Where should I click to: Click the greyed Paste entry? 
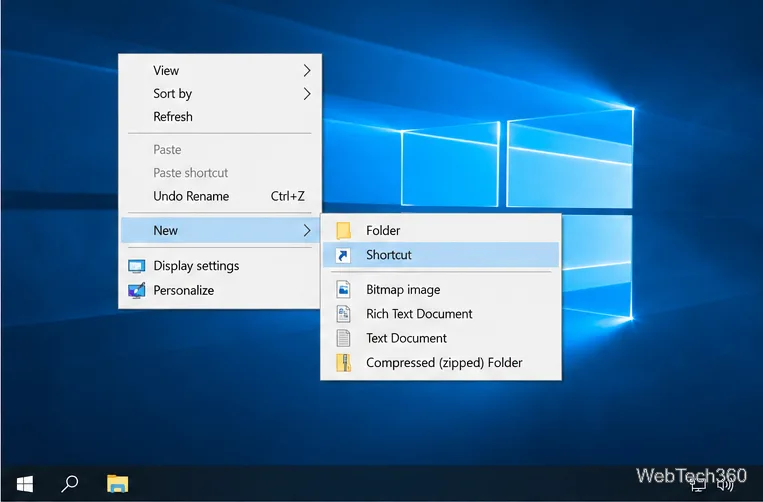(219, 150)
